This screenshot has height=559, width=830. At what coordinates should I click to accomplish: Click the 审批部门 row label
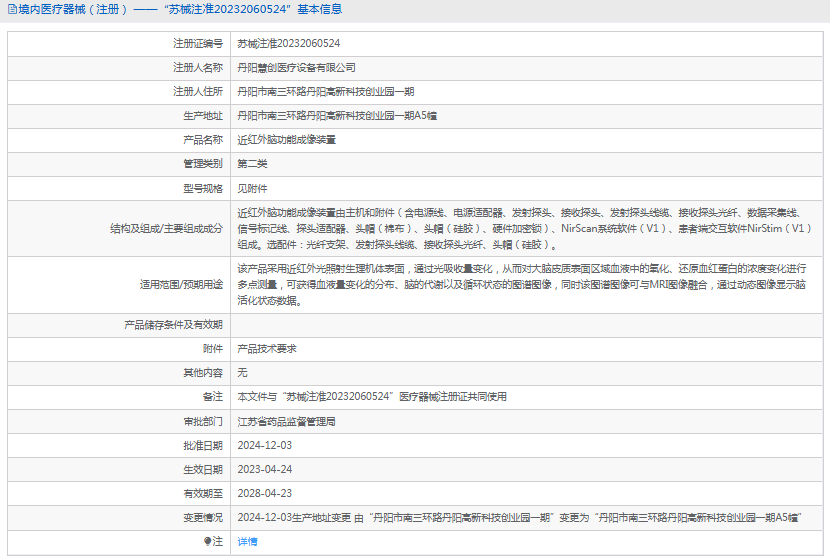point(203,421)
